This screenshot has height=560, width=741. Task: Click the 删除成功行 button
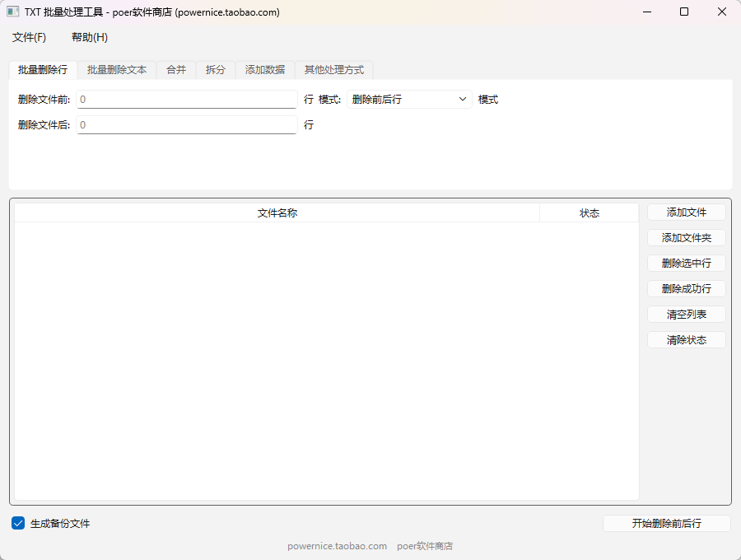click(686, 289)
